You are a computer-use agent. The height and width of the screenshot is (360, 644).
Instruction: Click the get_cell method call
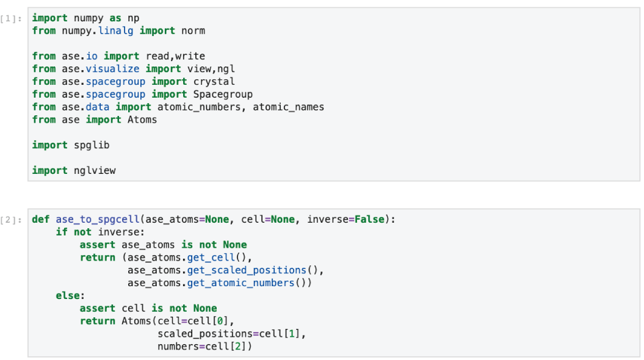click(x=211, y=257)
